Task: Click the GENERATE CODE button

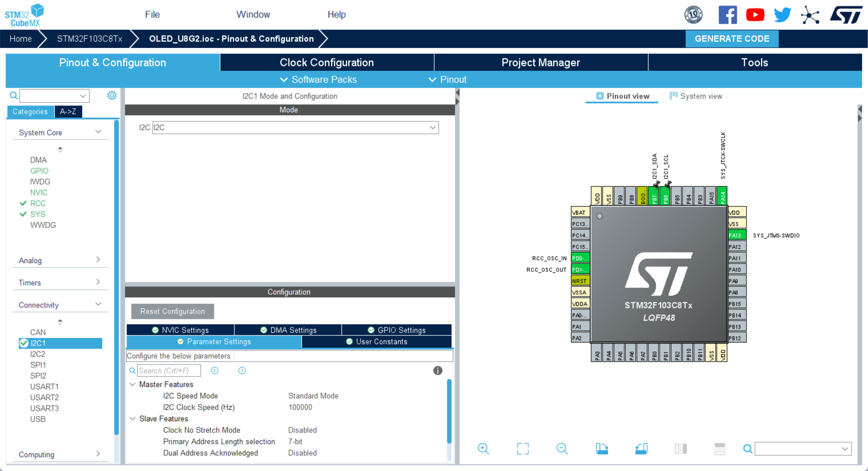Action: (732, 39)
